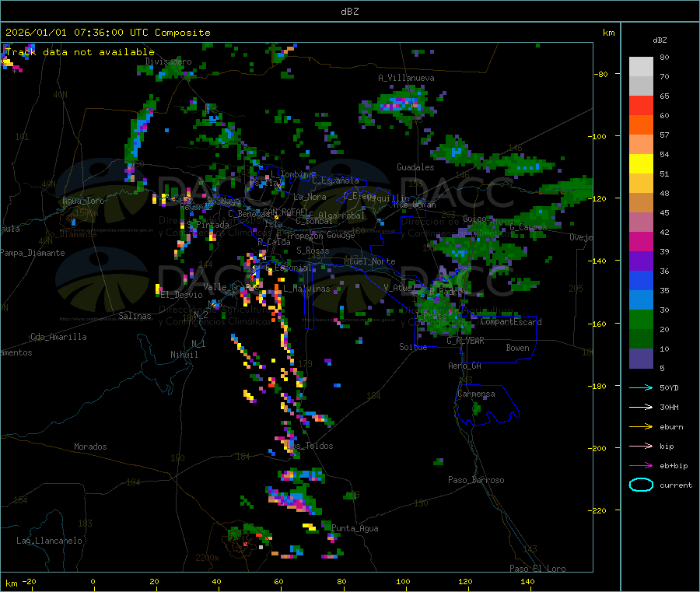
Task: Click the white 30HM arrow icon
Action: click(x=641, y=407)
